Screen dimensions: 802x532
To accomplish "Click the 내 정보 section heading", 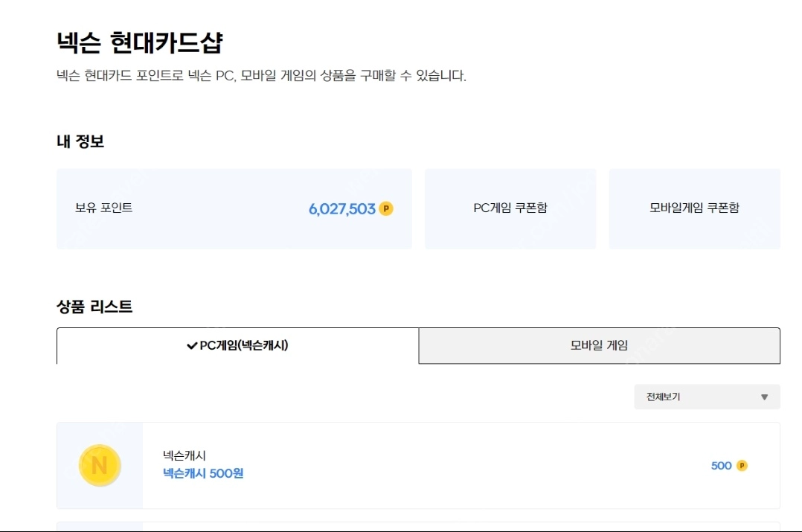I will pyautogui.click(x=80, y=141).
